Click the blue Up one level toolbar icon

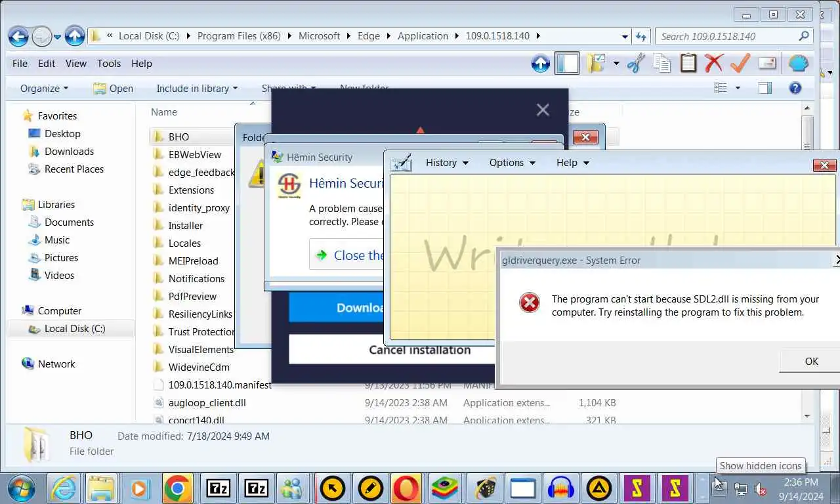541,64
